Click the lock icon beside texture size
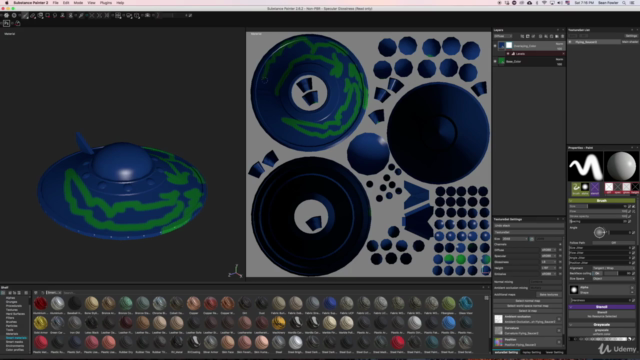This screenshot has height=360, width=640. (x=532, y=239)
